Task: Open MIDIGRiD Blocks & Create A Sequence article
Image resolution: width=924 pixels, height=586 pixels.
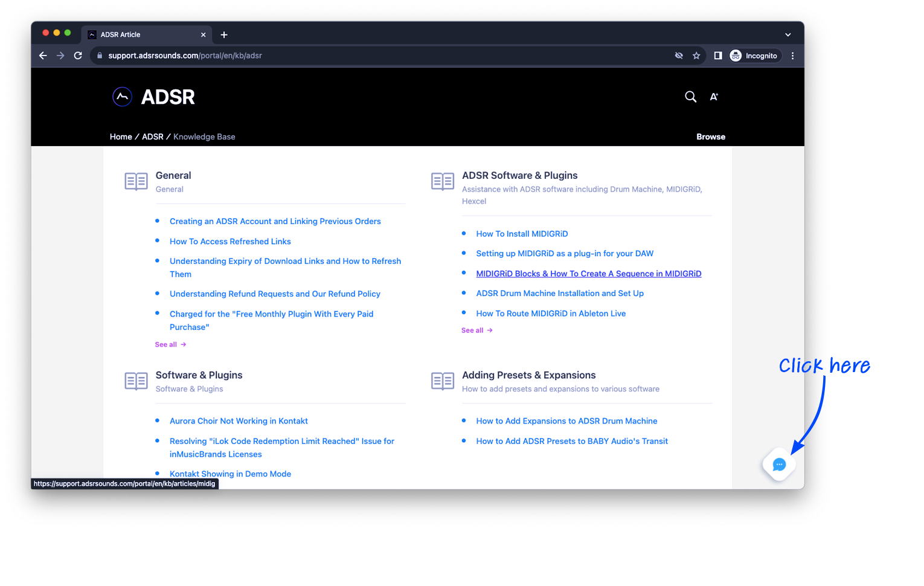Action: (x=588, y=274)
